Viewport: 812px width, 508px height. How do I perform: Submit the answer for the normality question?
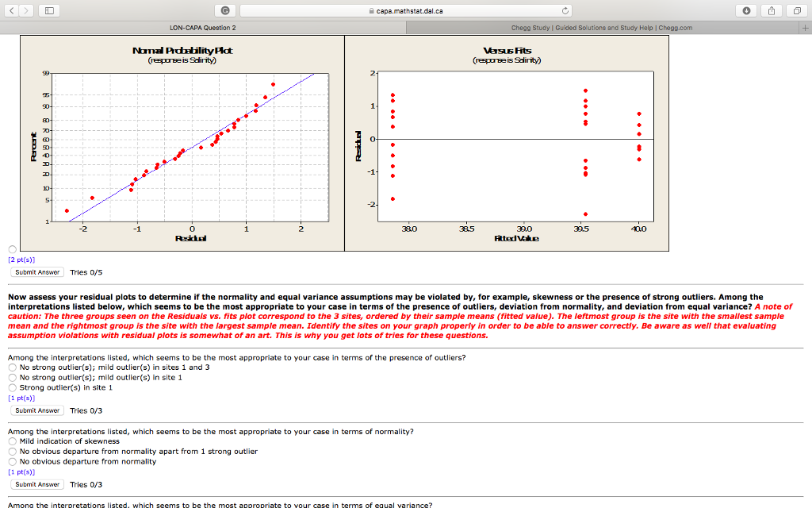coord(36,483)
